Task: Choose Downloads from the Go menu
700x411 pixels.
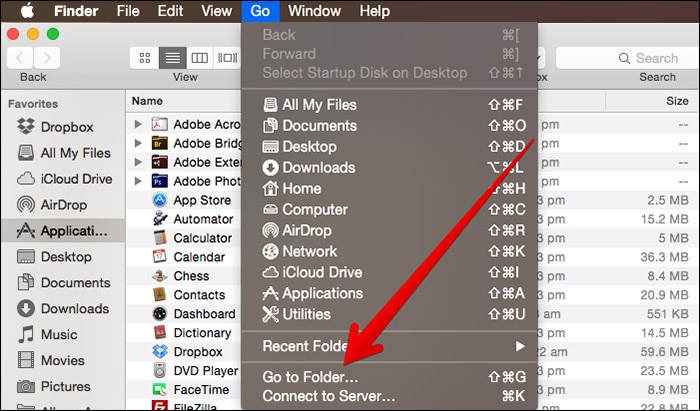Action: coord(389,168)
